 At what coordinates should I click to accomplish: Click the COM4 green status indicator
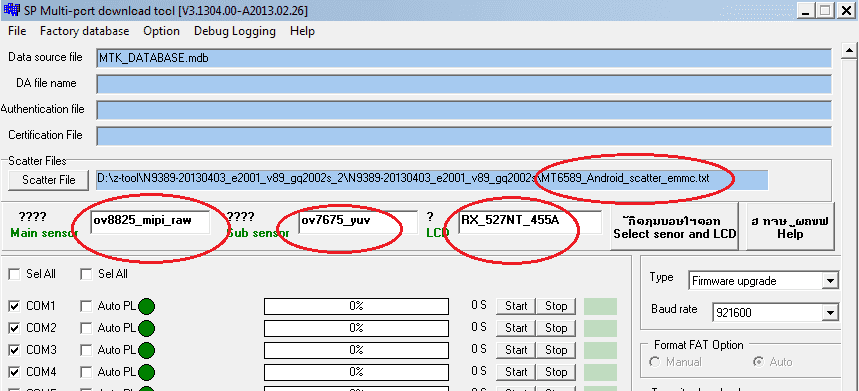click(x=146, y=372)
